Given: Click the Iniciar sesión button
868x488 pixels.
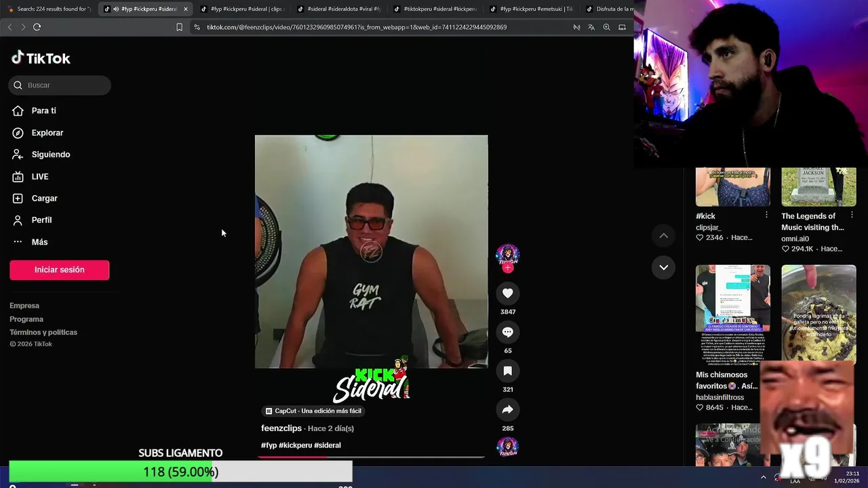Looking at the screenshot, I should point(60,270).
